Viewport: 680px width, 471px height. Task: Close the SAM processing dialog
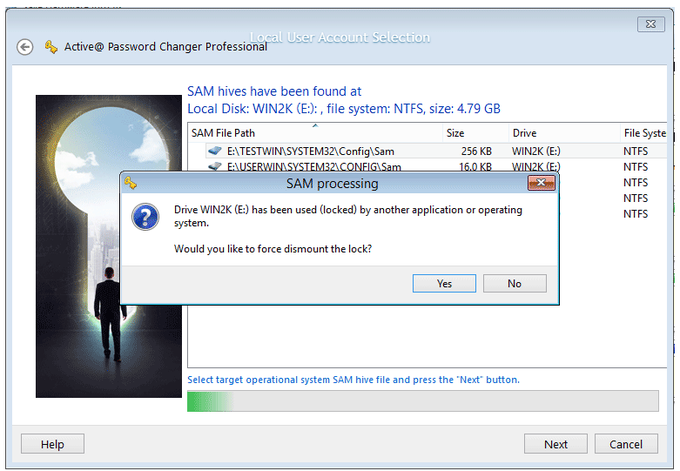pyautogui.click(x=541, y=183)
